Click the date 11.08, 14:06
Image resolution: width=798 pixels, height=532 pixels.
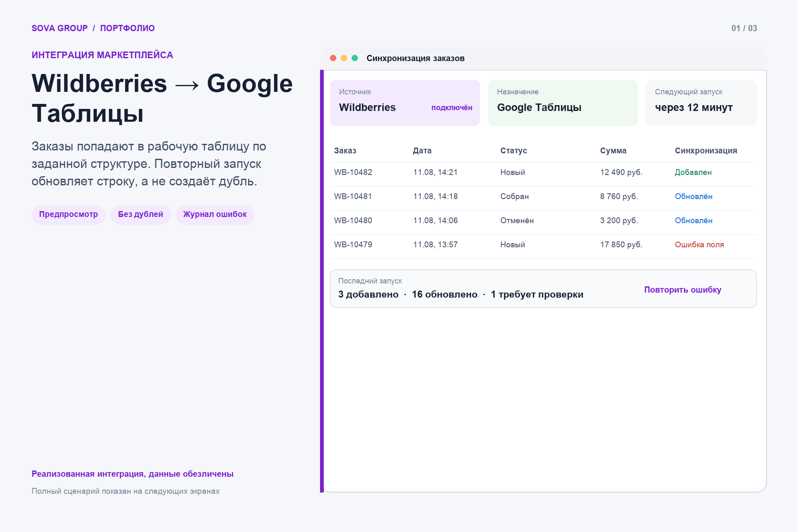(435, 221)
